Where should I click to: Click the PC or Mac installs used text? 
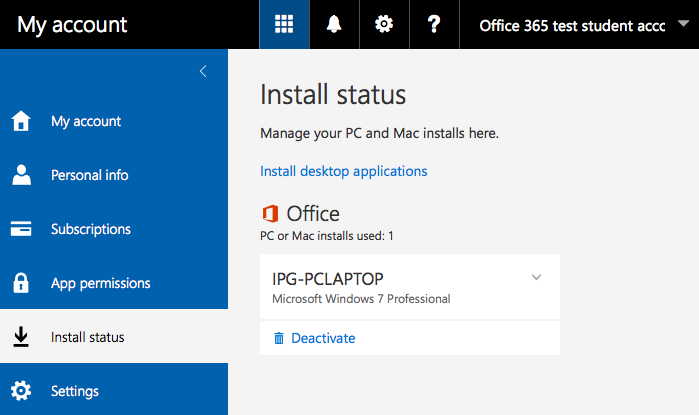[327, 236]
